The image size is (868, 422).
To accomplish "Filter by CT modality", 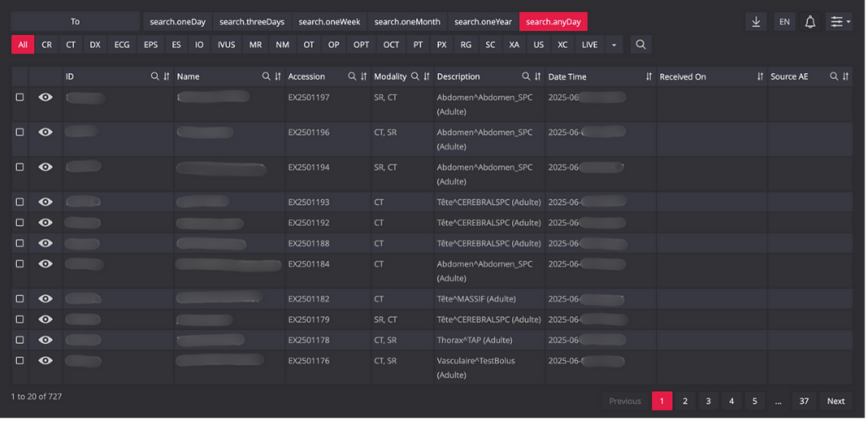I will (71, 45).
